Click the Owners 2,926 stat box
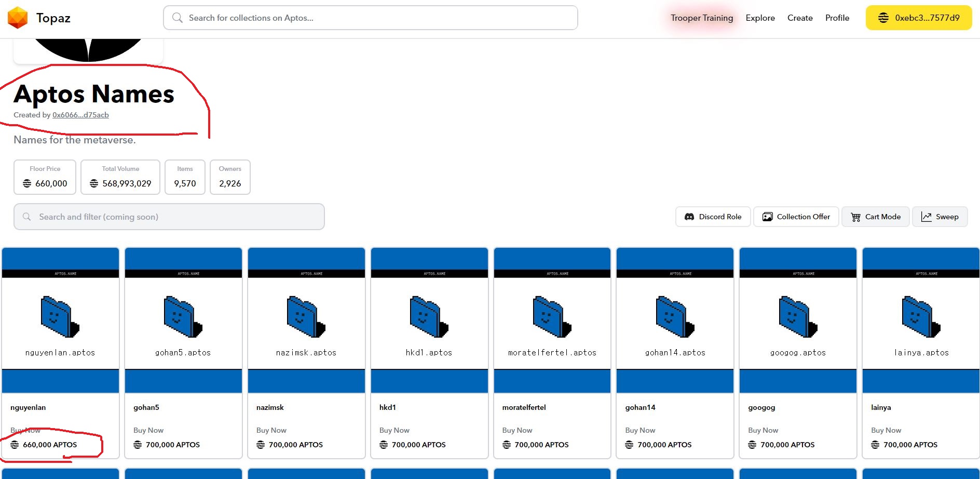 (x=230, y=177)
